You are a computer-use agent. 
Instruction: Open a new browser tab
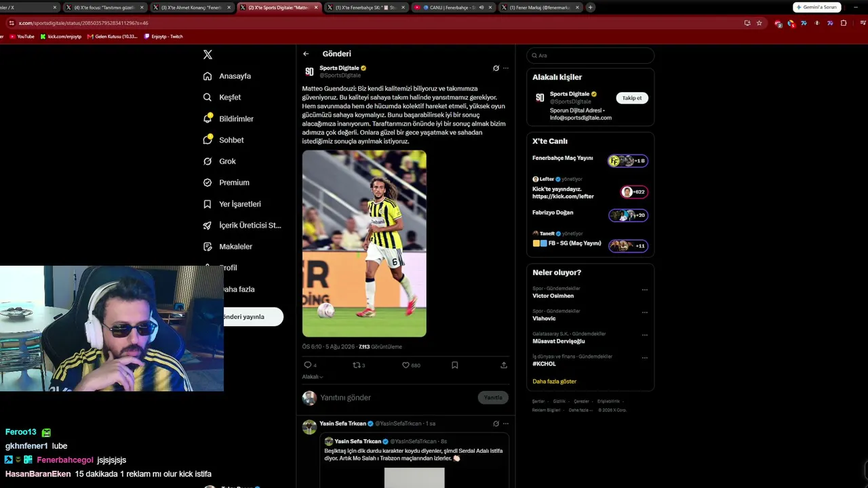tap(591, 7)
